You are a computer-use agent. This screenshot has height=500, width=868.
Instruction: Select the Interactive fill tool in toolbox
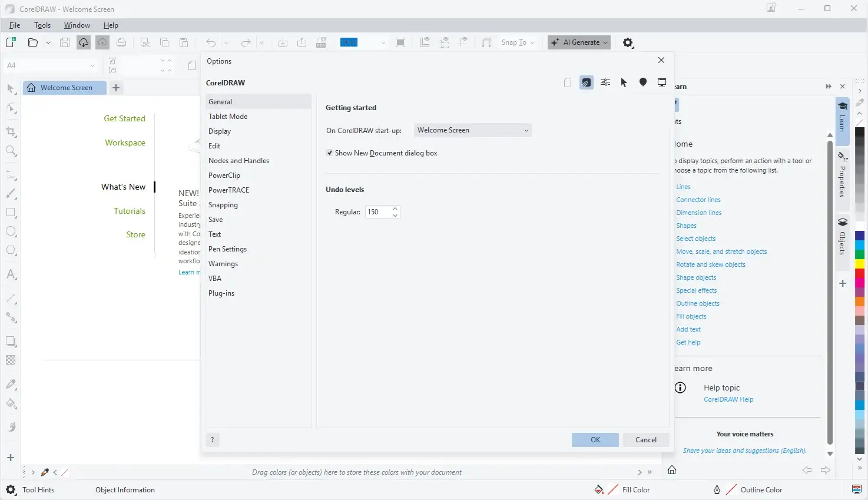pyautogui.click(x=11, y=403)
